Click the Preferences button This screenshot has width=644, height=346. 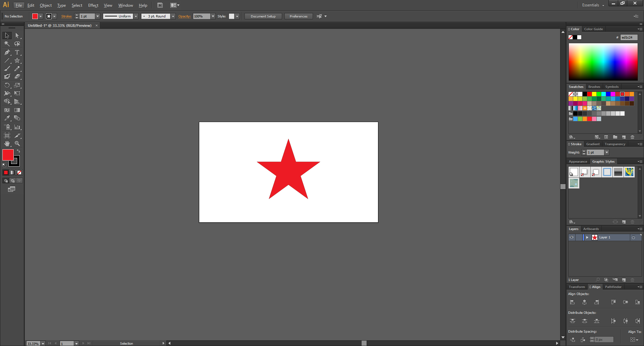point(299,16)
